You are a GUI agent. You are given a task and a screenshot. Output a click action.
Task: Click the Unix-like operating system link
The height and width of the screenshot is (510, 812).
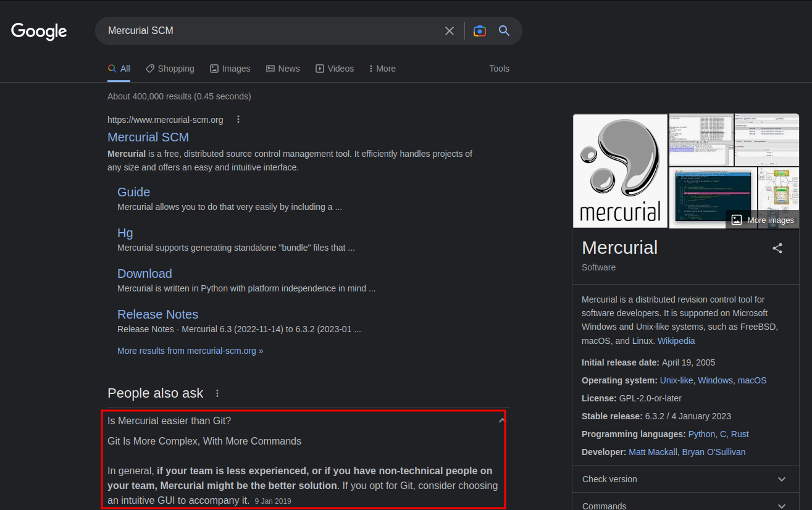coord(676,380)
